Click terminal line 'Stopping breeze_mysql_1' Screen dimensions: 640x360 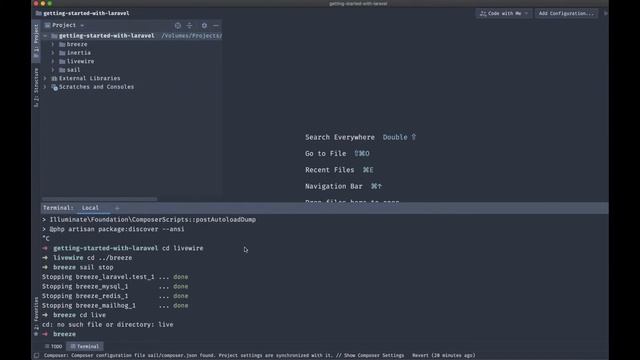pyautogui.click(x=115, y=287)
